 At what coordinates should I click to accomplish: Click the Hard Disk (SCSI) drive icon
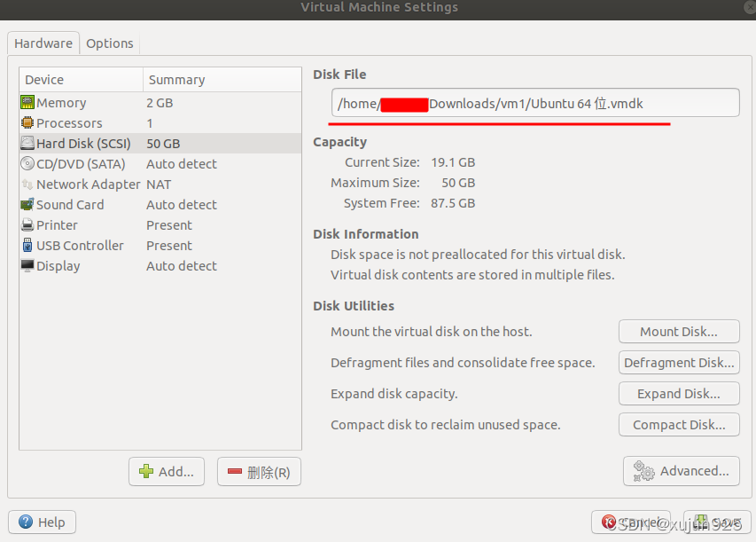point(27,143)
